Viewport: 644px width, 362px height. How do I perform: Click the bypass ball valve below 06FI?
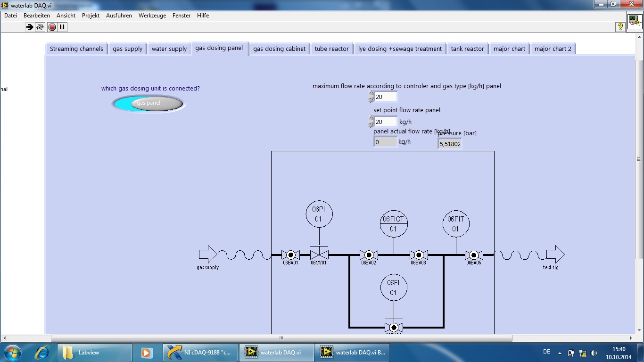click(x=394, y=327)
